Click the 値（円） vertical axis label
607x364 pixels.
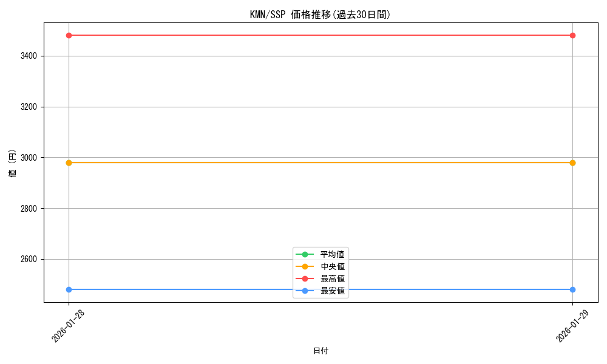click(x=13, y=164)
